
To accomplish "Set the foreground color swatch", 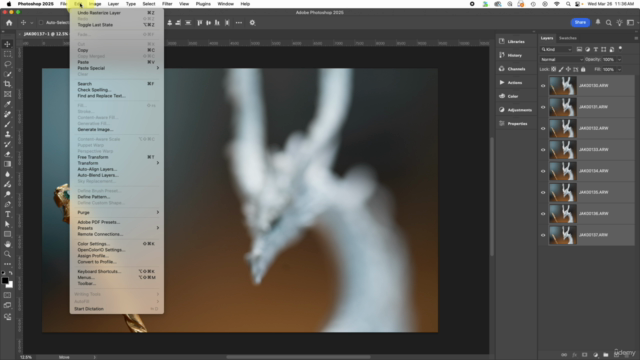I will tap(5, 281).
